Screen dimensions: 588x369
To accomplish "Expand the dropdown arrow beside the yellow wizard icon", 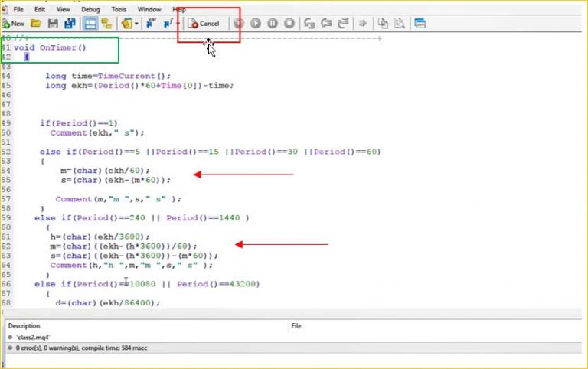I will click(x=136, y=24).
